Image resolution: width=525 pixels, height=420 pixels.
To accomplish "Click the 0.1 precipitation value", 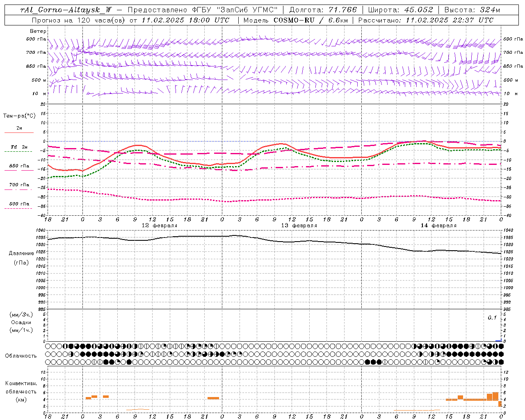I will click(492, 318).
